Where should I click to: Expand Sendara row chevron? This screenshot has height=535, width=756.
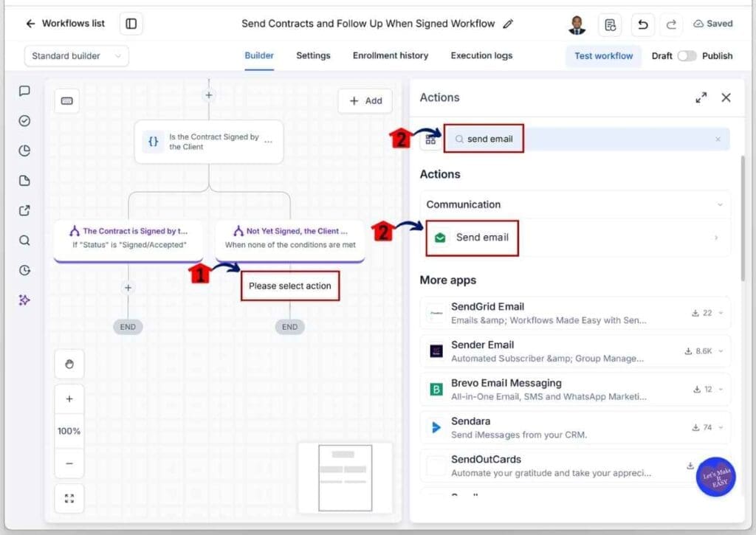click(x=721, y=427)
